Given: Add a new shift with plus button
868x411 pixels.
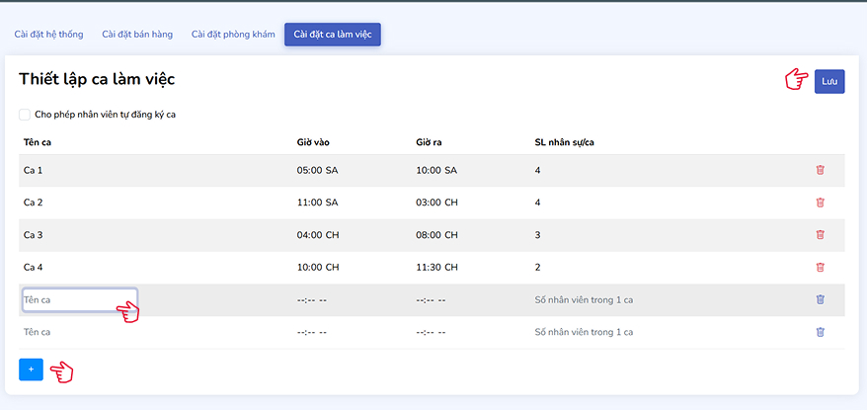Looking at the screenshot, I should tap(31, 370).
